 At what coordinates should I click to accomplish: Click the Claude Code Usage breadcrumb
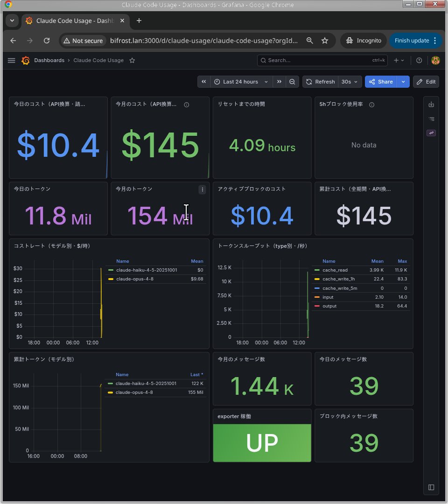[98, 60]
